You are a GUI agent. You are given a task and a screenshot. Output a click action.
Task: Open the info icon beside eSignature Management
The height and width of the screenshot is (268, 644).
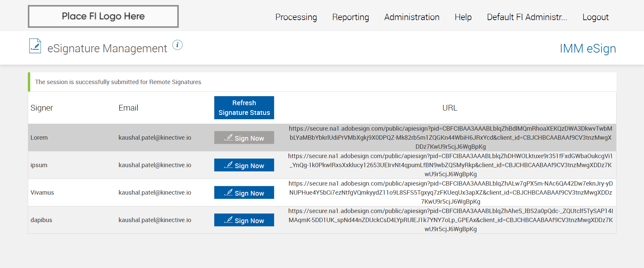(177, 45)
